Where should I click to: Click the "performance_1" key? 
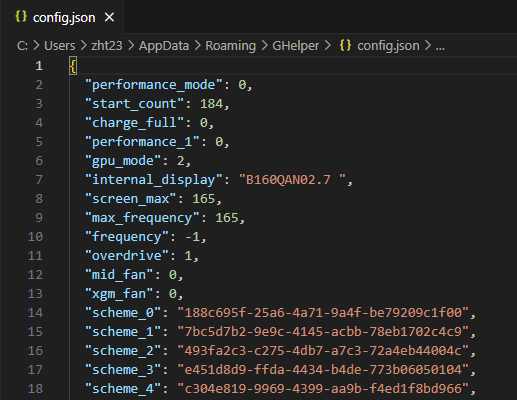point(142,142)
